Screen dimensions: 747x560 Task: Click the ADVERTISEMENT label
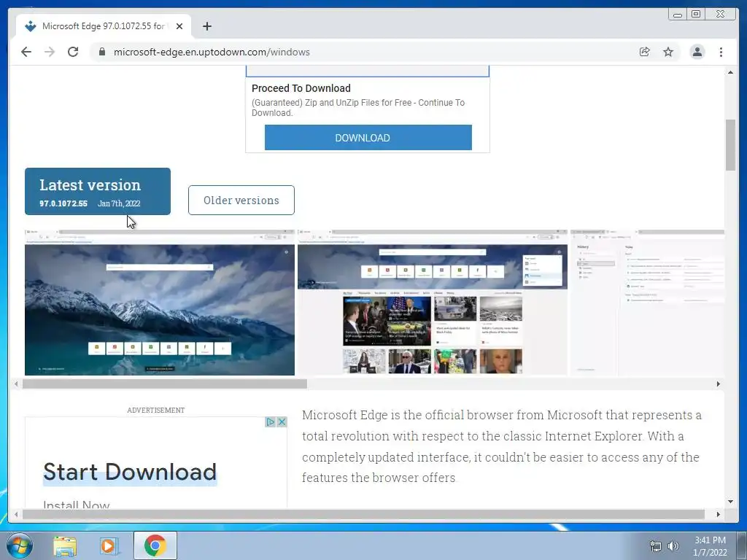[156, 410]
